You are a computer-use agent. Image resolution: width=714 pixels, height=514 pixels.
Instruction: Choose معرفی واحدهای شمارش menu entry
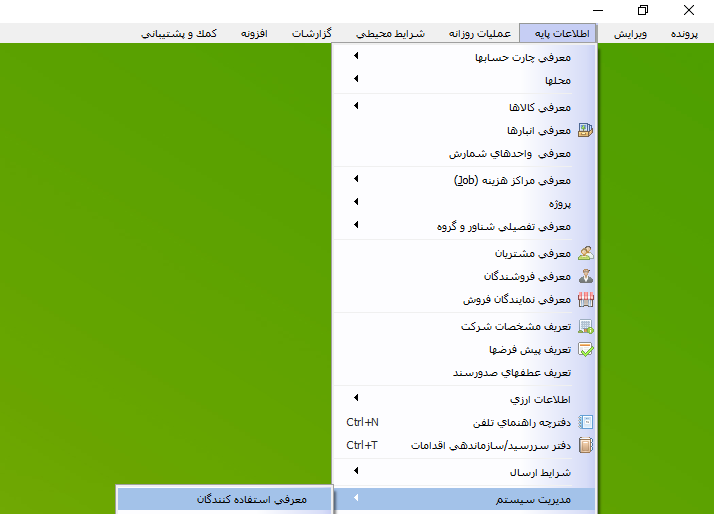[510, 154]
